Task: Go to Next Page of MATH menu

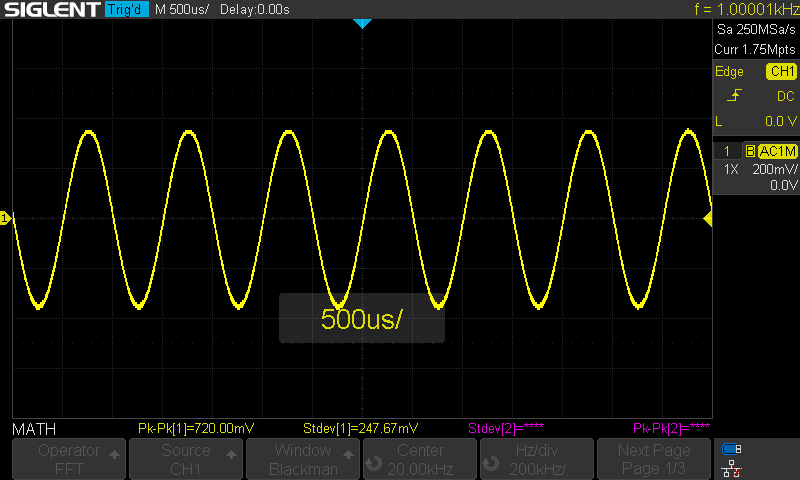Action: [654, 459]
